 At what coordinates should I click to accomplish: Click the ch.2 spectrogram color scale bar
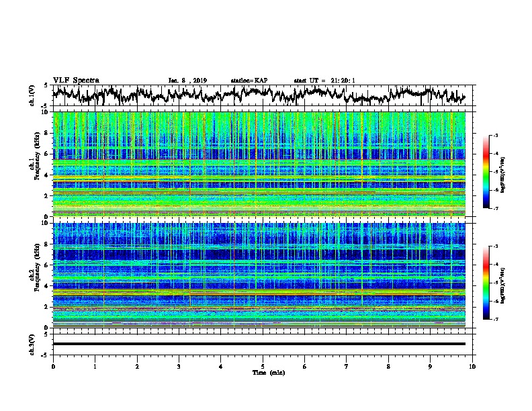coord(486,283)
